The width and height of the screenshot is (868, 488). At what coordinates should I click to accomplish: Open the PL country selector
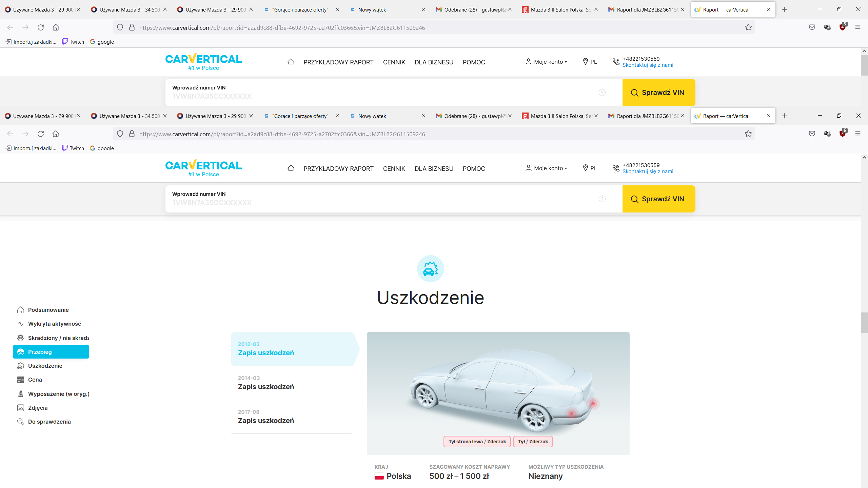tap(590, 168)
